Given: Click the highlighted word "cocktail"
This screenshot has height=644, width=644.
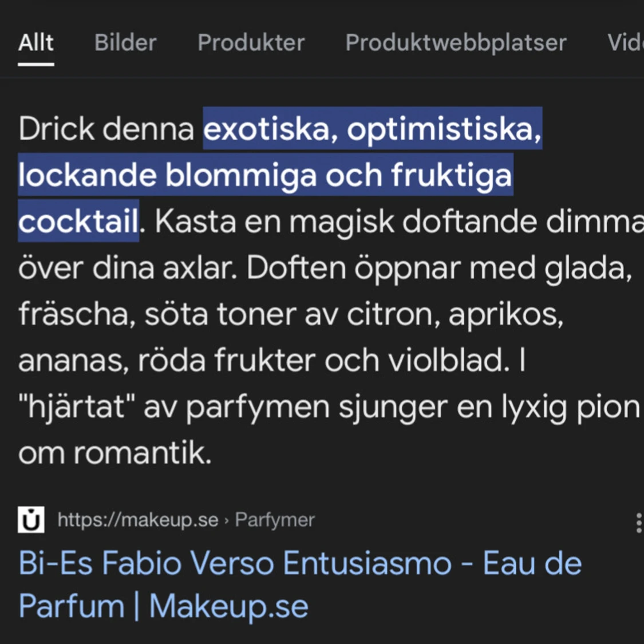Looking at the screenshot, I should (x=78, y=222).
